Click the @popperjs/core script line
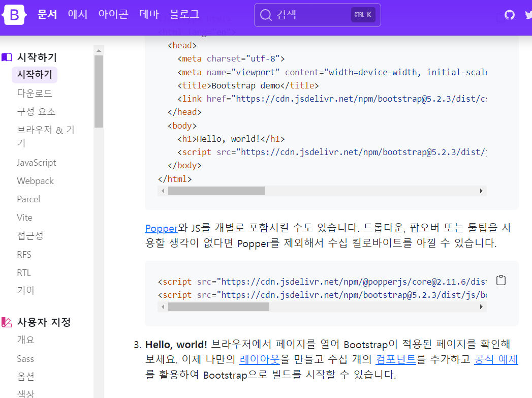 pyautogui.click(x=322, y=282)
